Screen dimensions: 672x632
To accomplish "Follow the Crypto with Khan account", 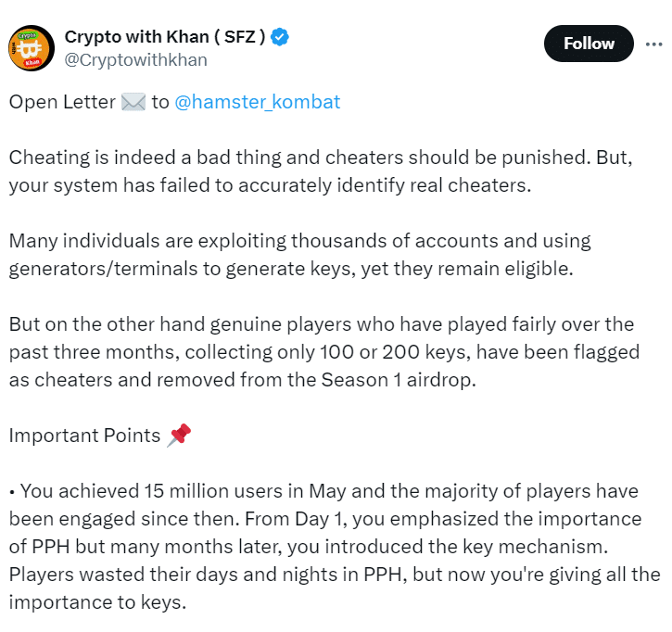I will 589,44.
